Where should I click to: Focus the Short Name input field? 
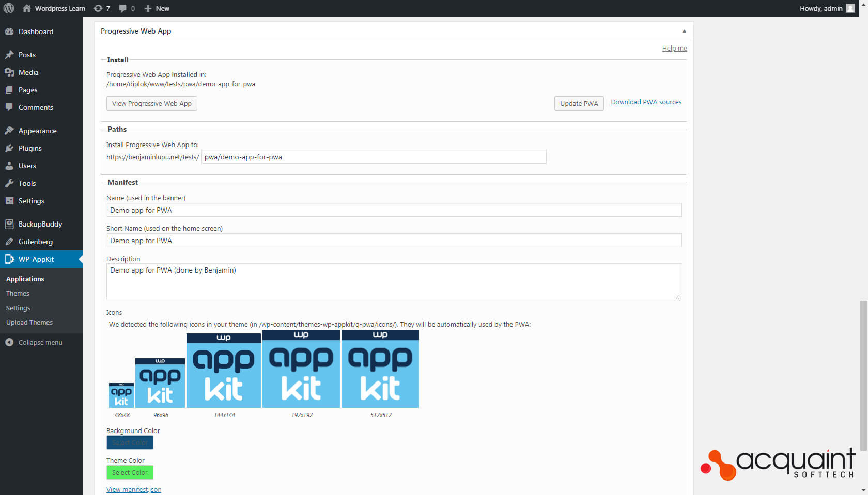point(394,241)
